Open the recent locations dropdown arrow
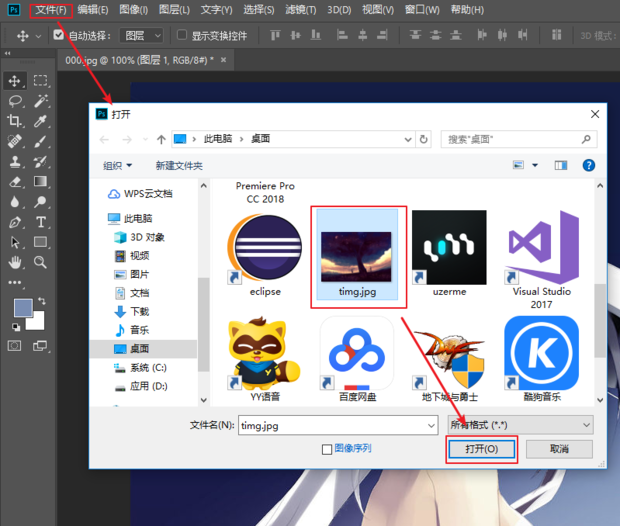 [x=146, y=139]
